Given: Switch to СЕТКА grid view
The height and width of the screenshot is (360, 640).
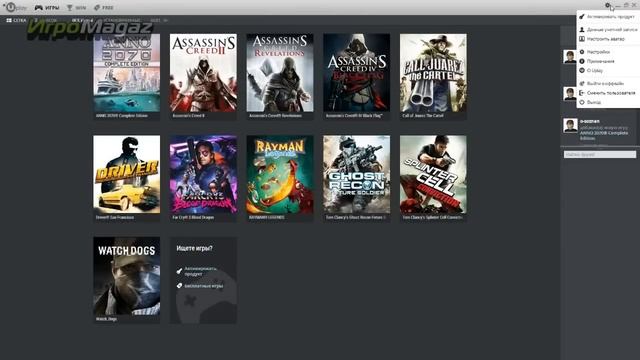Looking at the screenshot, I should tap(16, 20).
